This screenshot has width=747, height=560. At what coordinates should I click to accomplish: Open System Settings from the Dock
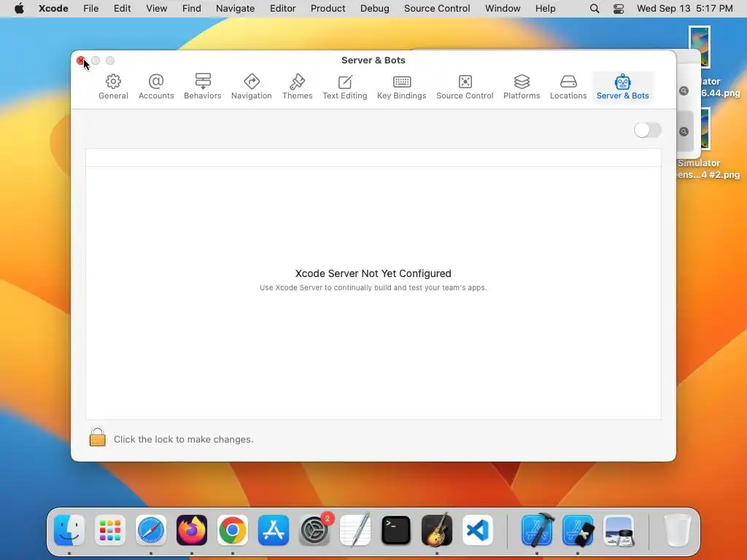tap(314, 530)
